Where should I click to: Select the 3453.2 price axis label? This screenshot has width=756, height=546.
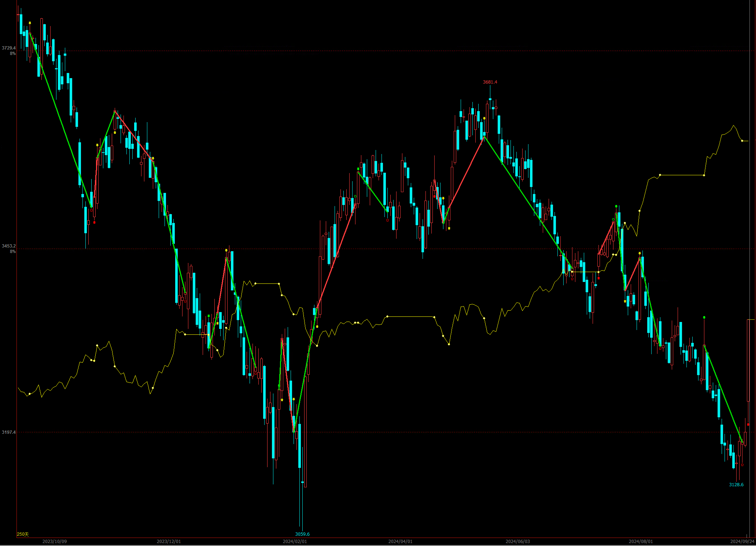9,246
